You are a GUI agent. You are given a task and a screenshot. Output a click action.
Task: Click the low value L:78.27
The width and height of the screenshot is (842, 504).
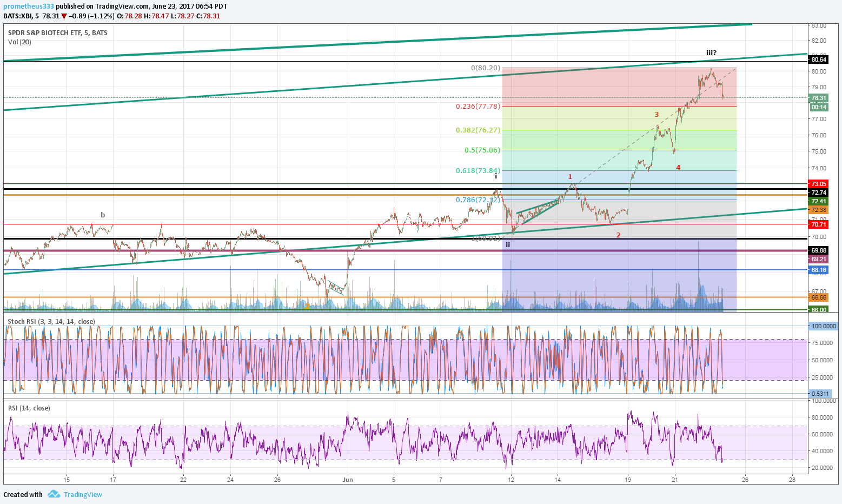coord(183,16)
